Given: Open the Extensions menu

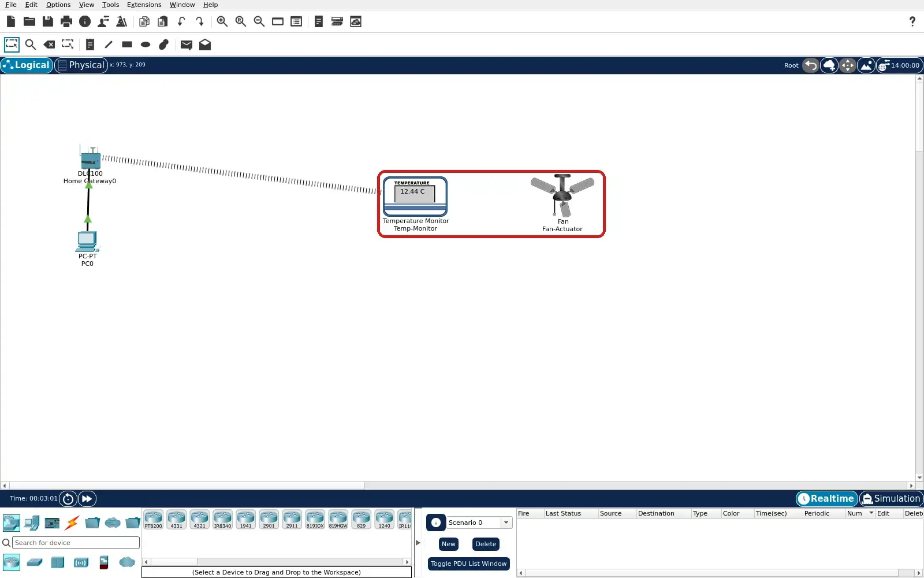Looking at the screenshot, I should pyautogui.click(x=144, y=5).
